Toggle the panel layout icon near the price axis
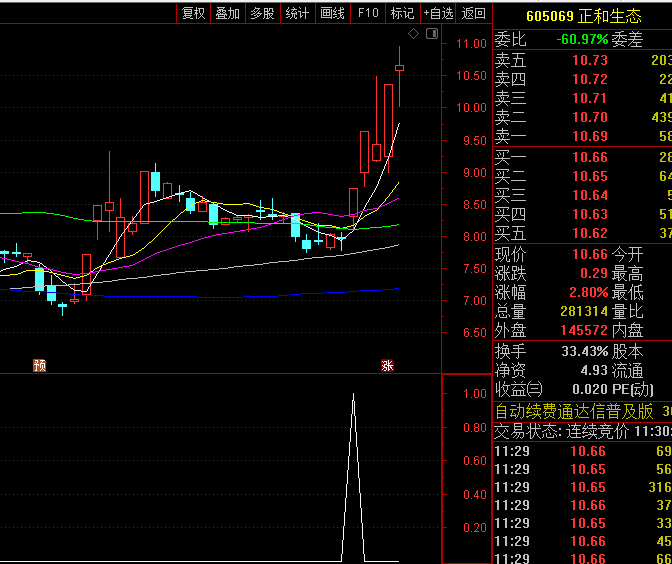 [431, 34]
